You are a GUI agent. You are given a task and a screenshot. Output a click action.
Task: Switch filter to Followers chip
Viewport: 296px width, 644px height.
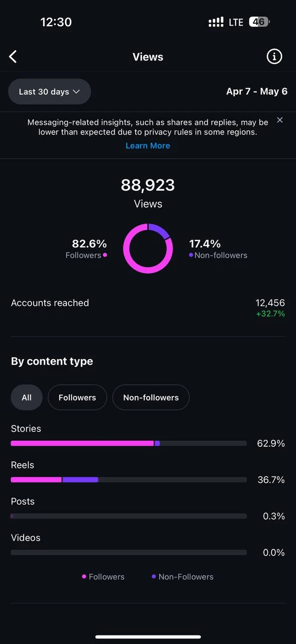point(77,397)
